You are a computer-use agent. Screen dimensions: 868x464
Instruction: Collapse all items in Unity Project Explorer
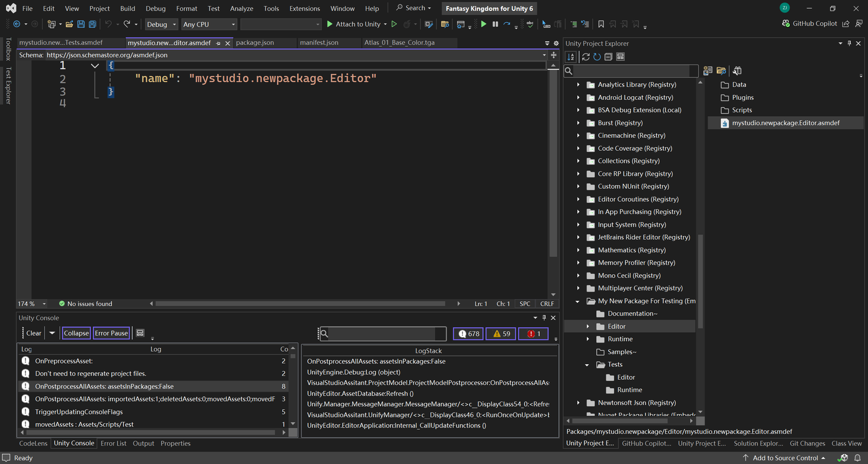pyautogui.click(x=608, y=57)
